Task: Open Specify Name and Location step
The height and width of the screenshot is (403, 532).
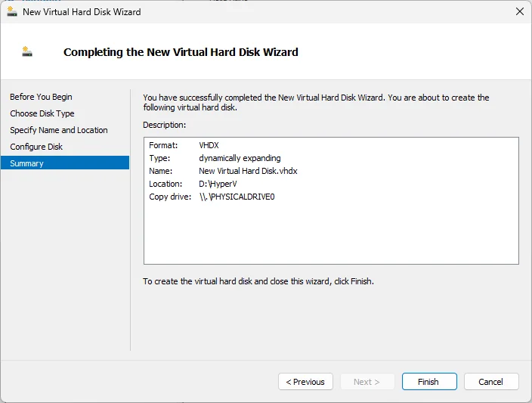Action: tap(59, 130)
